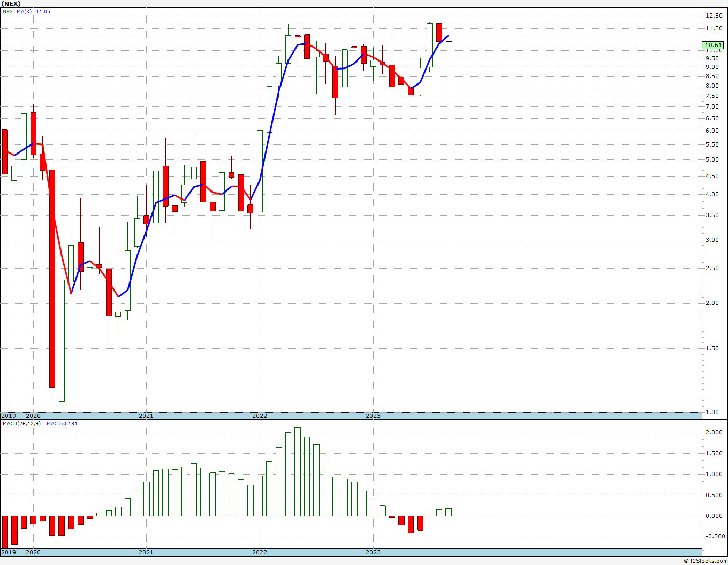
Task: Select the 4.50 price axis label
Action: pyautogui.click(x=712, y=177)
